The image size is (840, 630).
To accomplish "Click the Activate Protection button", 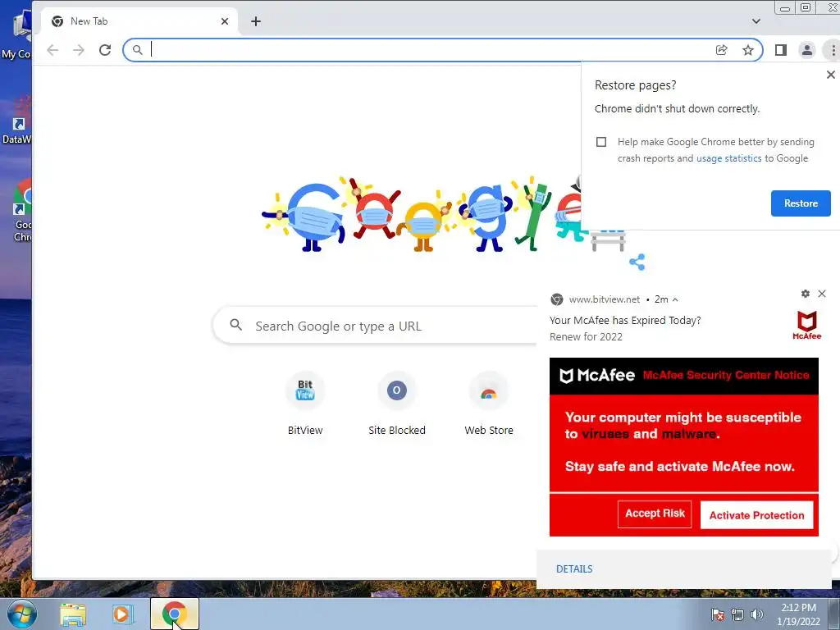I will pyautogui.click(x=756, y=515).
